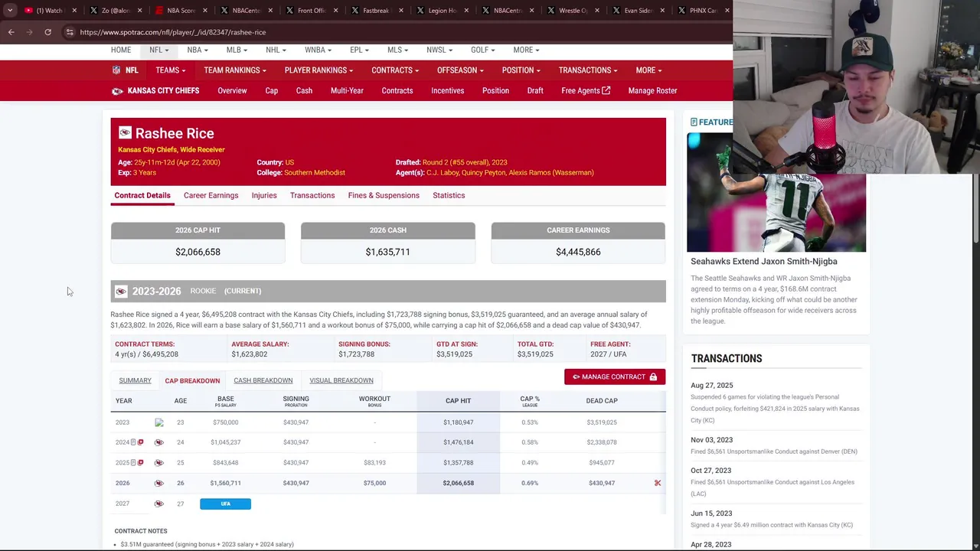Click Chiefs logo in 2023-2026 contract header
The height and width of the screenshot is (551, 980).
pyautogui.click(x=121, y=292)
